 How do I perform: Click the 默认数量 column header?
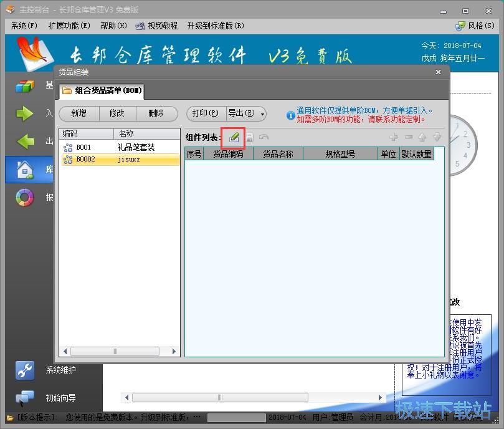(417, 154)
